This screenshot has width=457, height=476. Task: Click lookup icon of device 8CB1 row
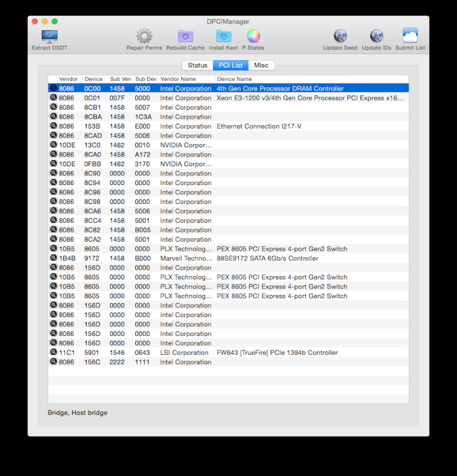tap(53, 107)
